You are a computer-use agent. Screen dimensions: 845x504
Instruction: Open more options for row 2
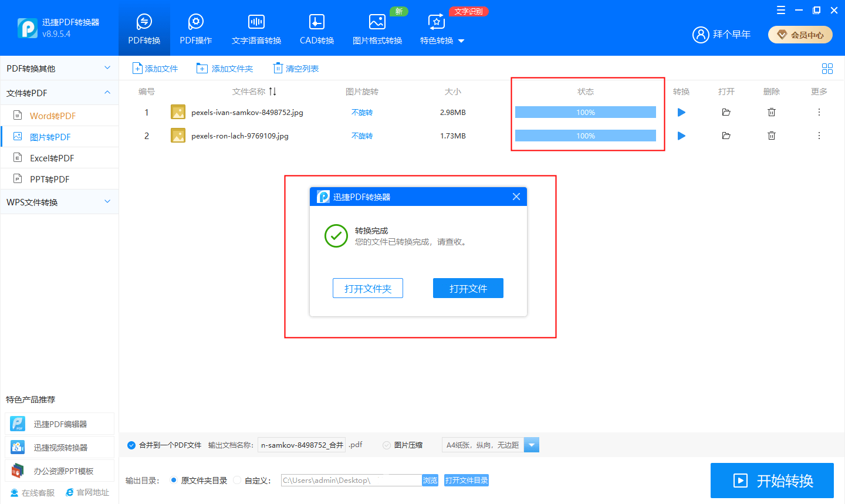coord(819,136)
